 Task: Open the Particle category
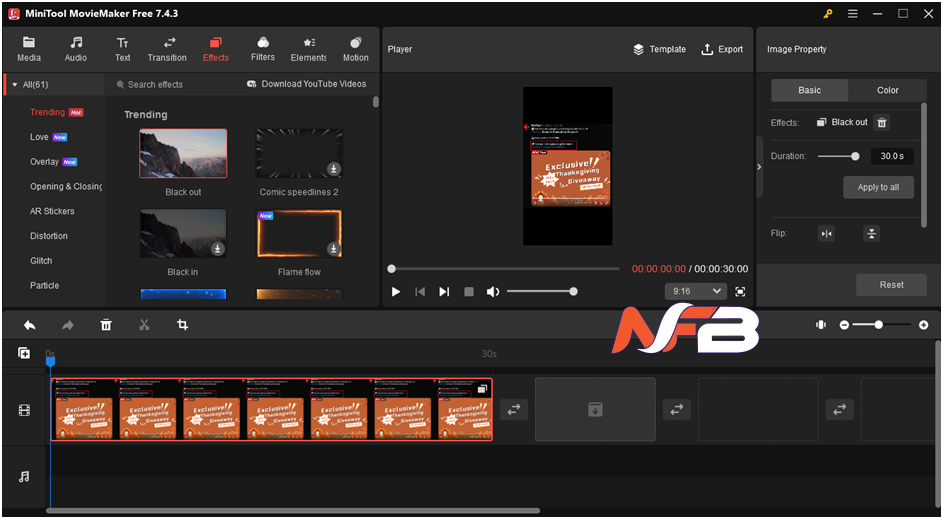pyautogui.click(x=45, y=285)
